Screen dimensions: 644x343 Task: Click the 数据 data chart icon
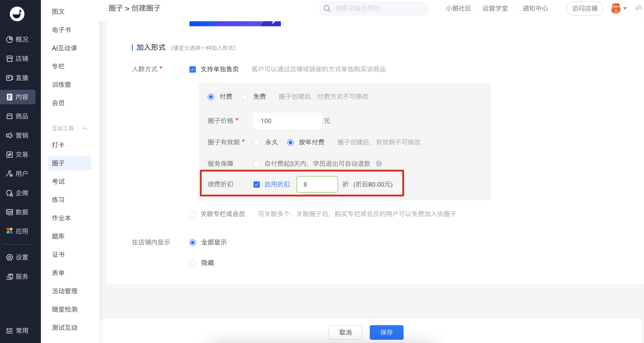10,212
